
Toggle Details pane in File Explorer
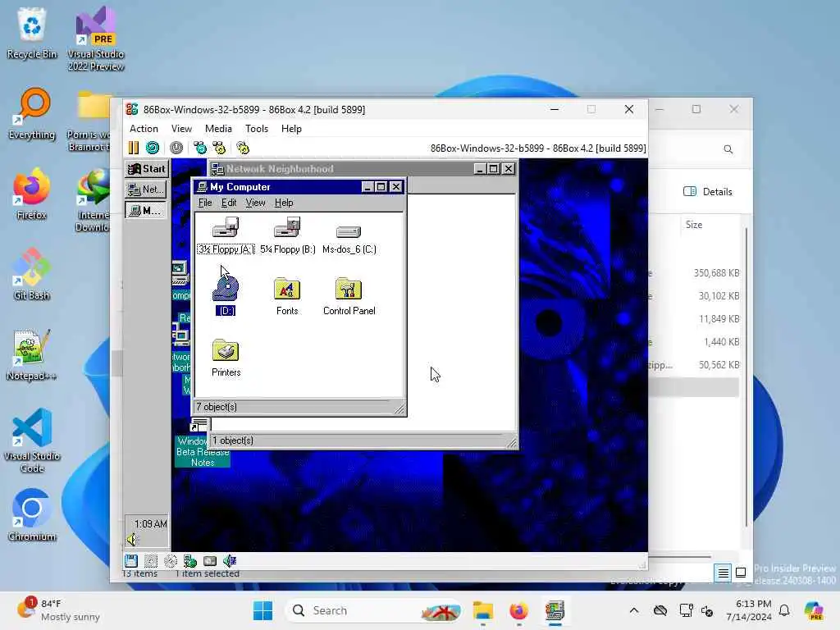click(708, 192)
